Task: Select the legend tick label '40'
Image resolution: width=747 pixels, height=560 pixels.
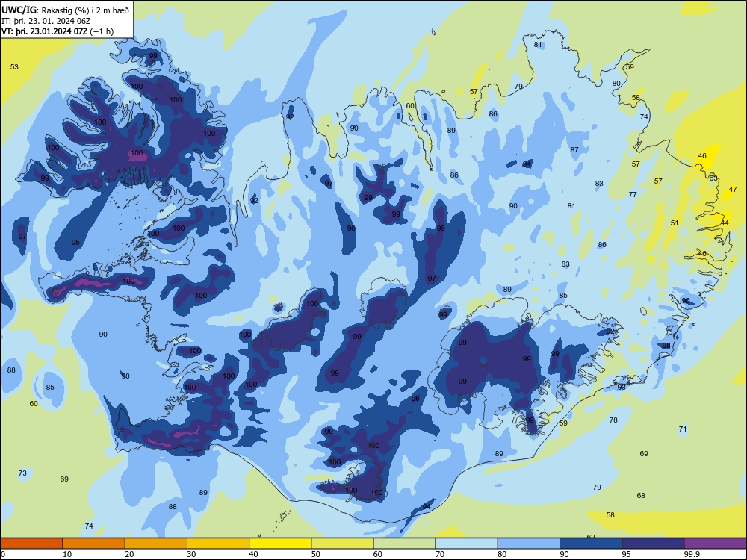Action: tap(253, 554)
